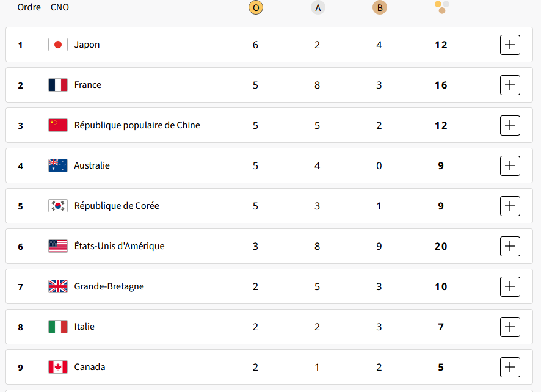Click the gold medal column header icon
The height and width of the screenshot is (392, 541).
[255, 8]
